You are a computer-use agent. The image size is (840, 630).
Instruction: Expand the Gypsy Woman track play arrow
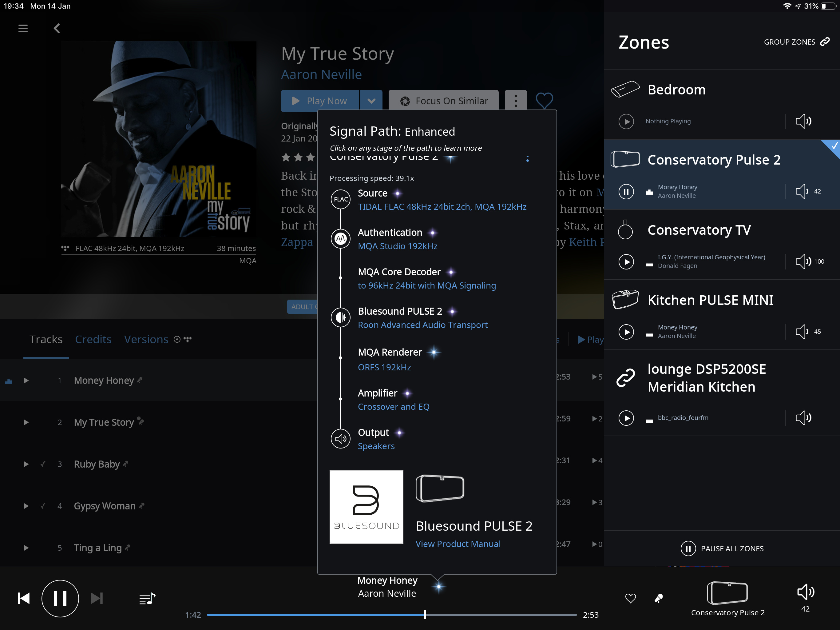pos(26,506)
